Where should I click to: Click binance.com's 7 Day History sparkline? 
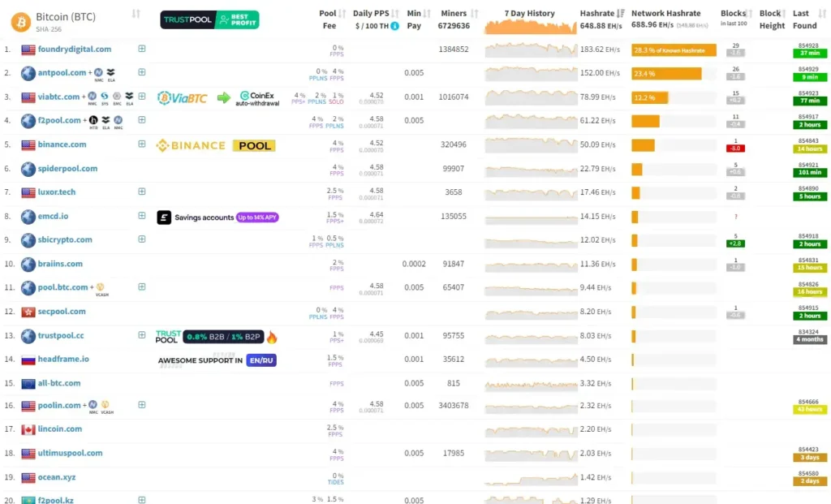coord(528,144)
